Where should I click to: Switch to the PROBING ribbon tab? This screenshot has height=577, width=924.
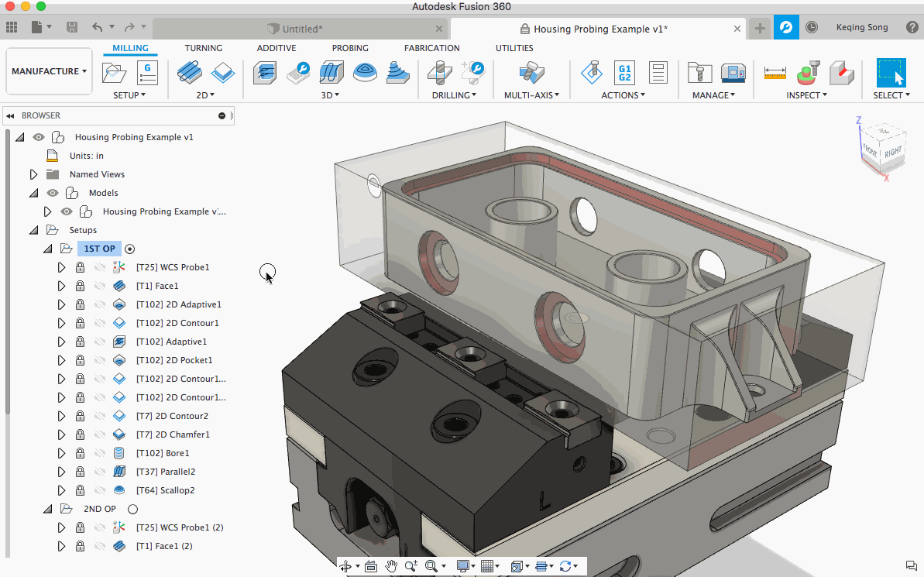[x=350, y=48]
